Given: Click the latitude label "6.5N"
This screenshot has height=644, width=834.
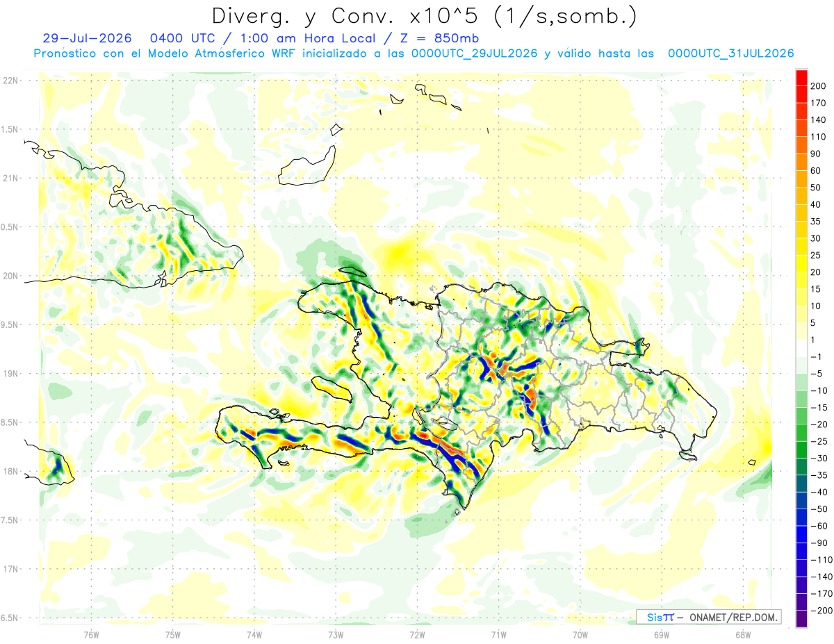Looking at the screenshot, I should (10, 618).
